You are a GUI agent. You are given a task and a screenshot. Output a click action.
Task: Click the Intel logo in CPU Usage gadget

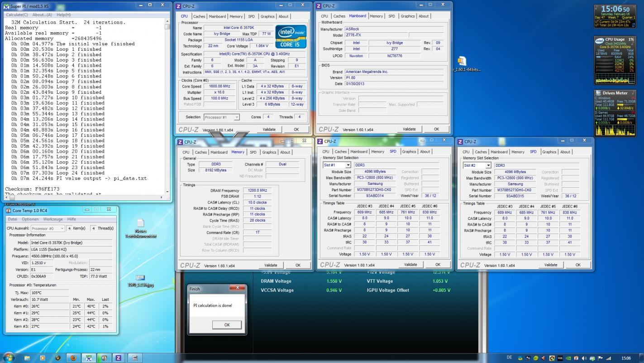click(599, 41)
